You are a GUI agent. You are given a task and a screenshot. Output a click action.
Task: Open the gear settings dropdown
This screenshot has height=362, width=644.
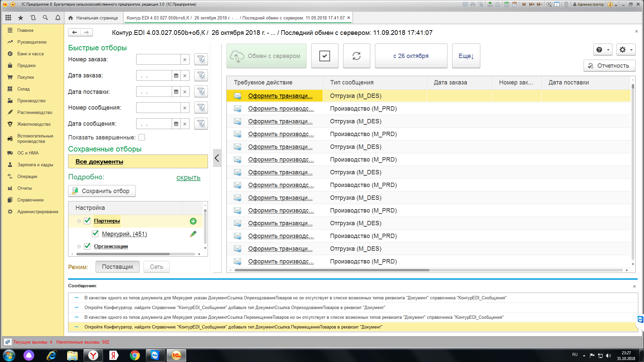coord(626,50)
